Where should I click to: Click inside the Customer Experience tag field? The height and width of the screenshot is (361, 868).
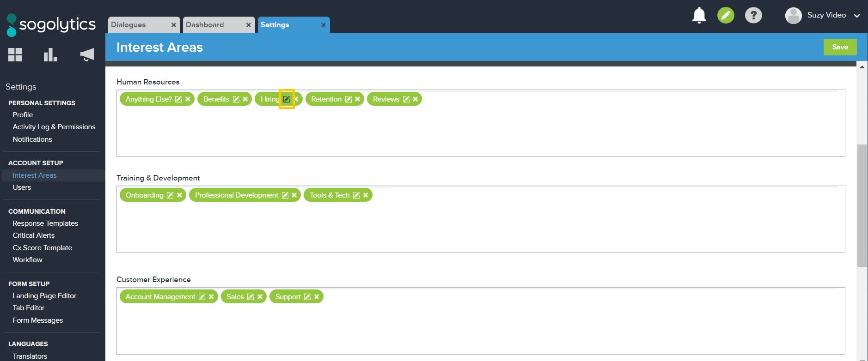481,328
